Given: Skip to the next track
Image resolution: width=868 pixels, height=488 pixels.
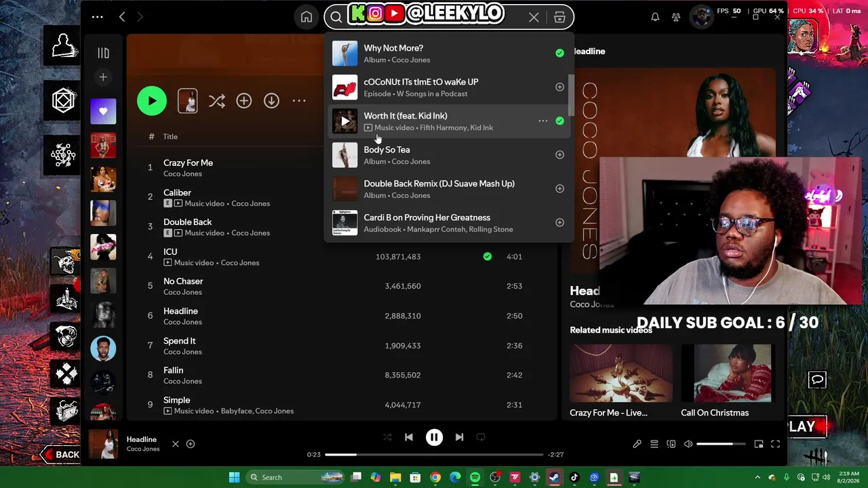Looking at the screenshot, I should pyautogui.click(x=459, y=437).
